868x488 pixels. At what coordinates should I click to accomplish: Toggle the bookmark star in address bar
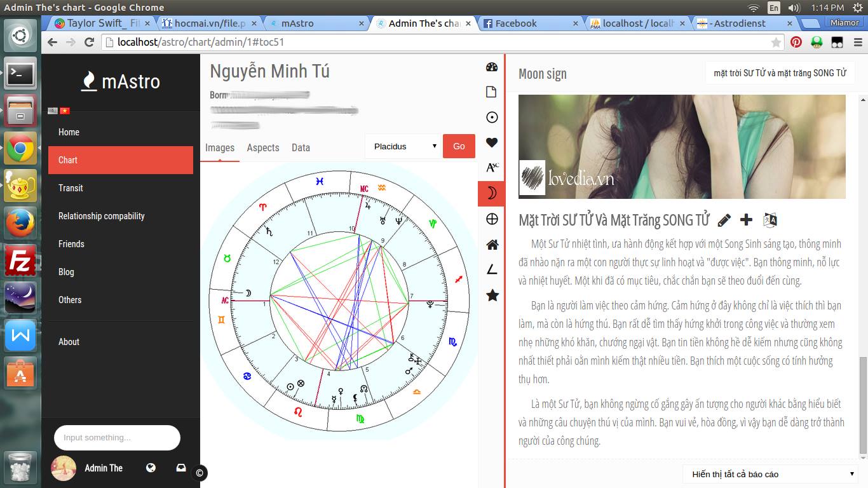pyautogui.click(x=776, y=43)
